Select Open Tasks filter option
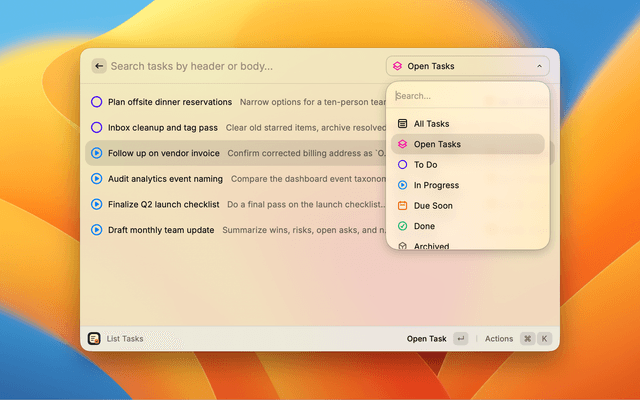The image size is (640, 400). tap(468, 144)
